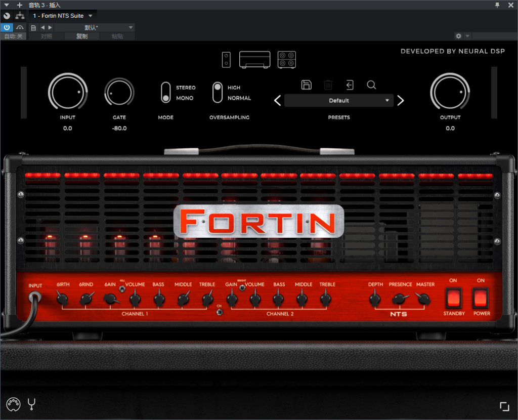Screen dimensions: 518x420
Task: Go to next preset arrow
Action: pyautogui.click(x=401, y=101)
